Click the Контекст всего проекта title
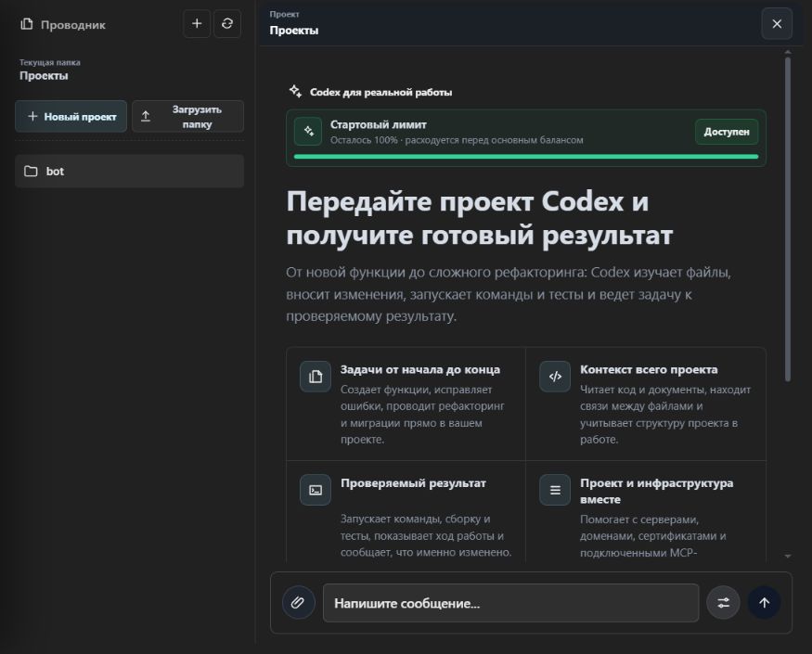 click(649, 370)
